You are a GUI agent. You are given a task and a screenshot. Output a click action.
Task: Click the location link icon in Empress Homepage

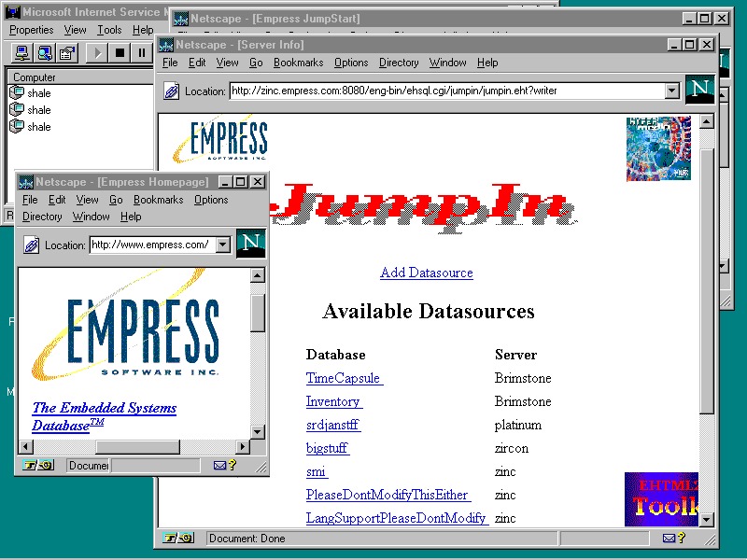32,245
